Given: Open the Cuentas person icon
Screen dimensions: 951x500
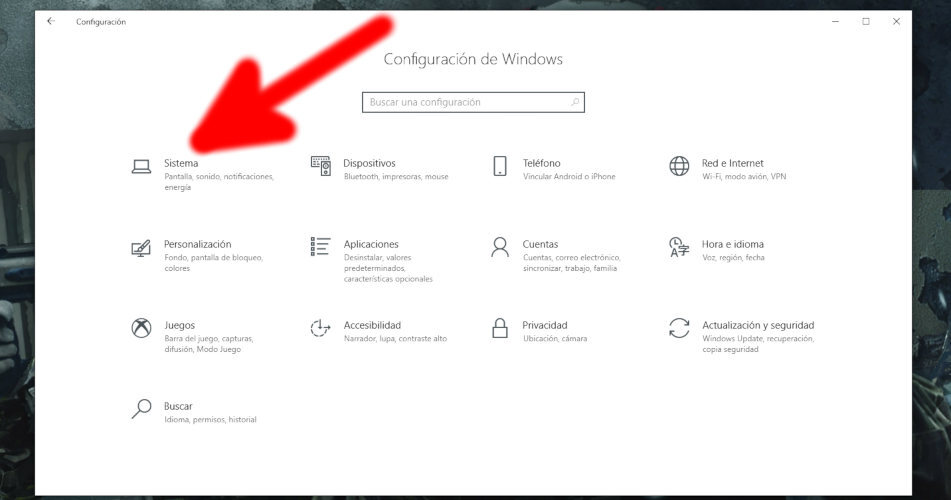Looking at the screenshot, I should (x=500, y=247).
